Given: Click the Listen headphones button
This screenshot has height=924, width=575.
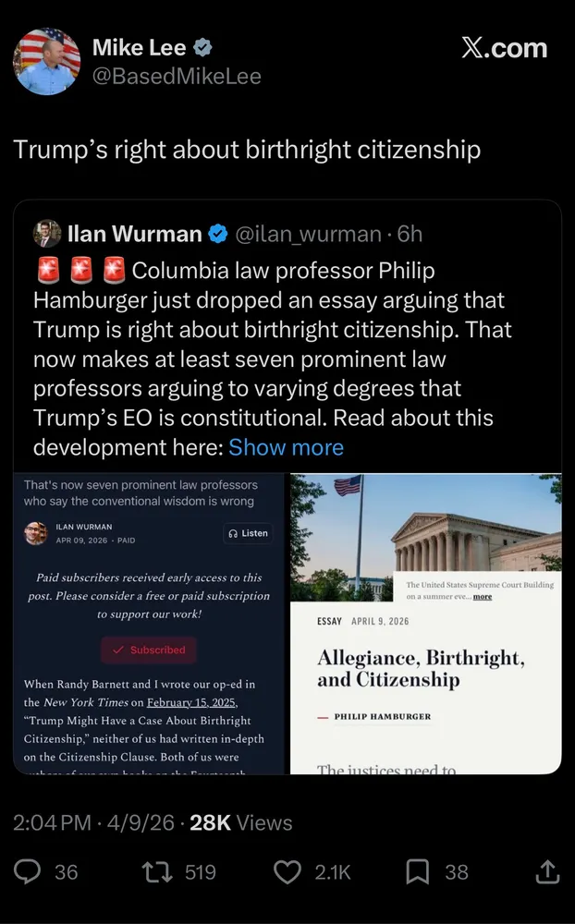Looking at the screenshot, I should pos(248,533).
